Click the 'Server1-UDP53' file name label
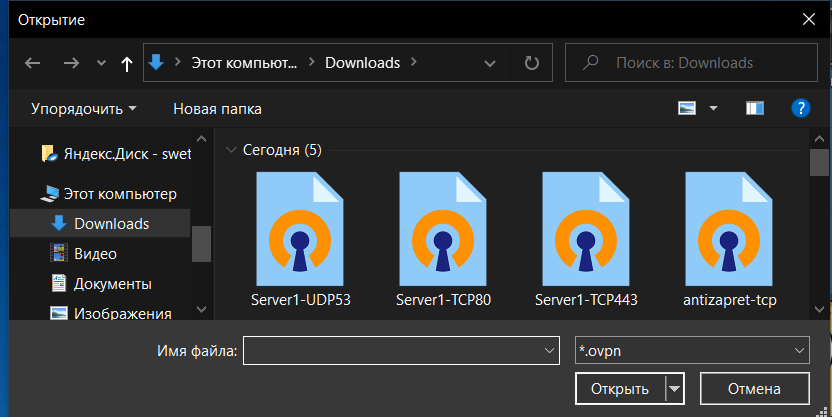This screenshot has width=832, height=417. click(x=300, y=300)
